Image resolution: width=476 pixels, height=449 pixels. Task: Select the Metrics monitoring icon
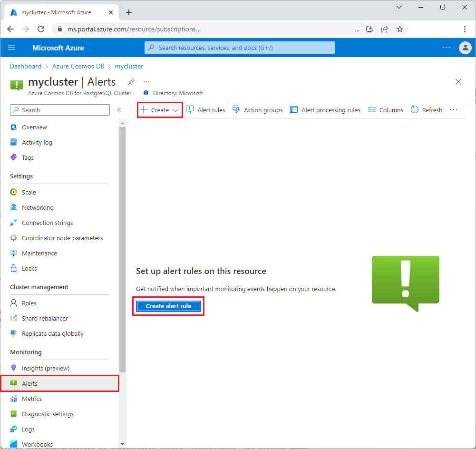pyautogui.click(x=15, y=399)
